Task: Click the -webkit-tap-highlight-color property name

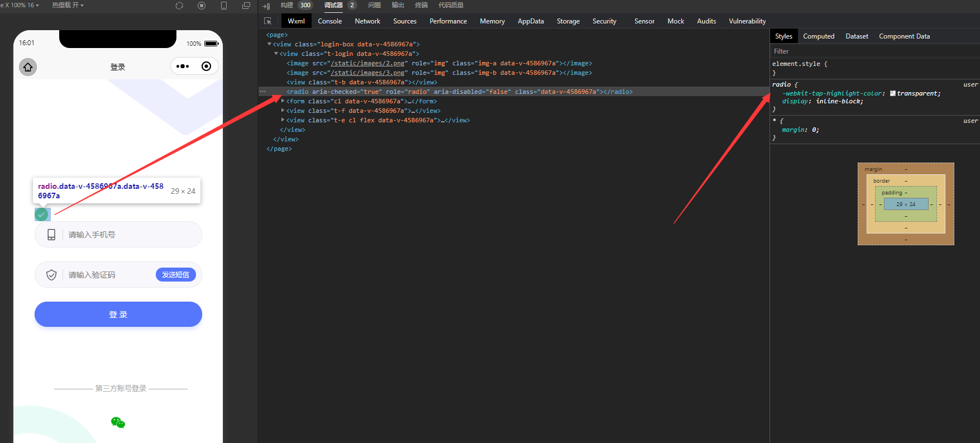Action: coord(833,93)
